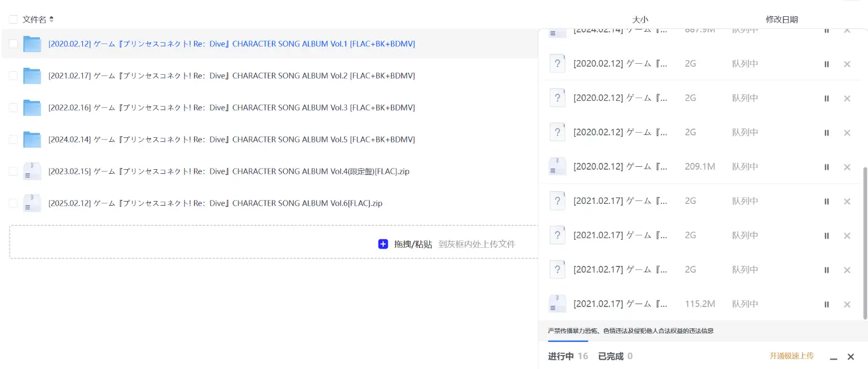Click the archive icon of the 209.1M upload

click(557, 166)
